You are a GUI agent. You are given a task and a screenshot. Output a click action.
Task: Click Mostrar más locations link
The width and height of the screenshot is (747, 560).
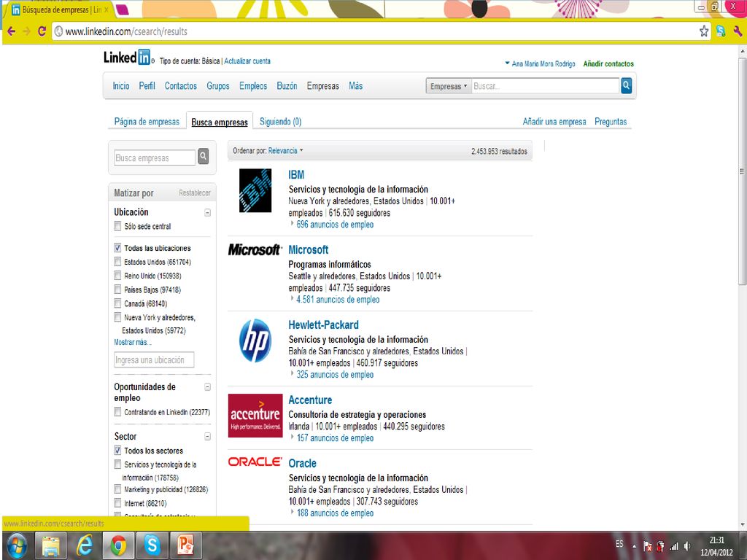click(133, 342)
